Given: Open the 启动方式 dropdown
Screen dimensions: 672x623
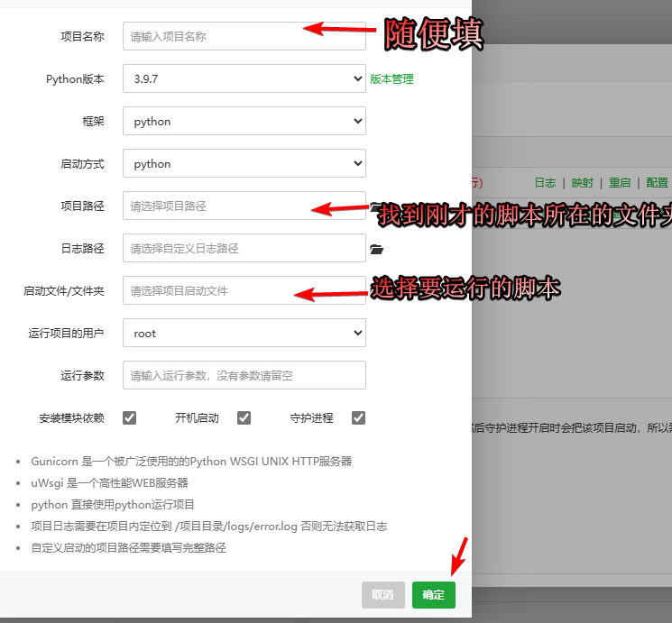Looking at the screenshot, I should (244, 164).
